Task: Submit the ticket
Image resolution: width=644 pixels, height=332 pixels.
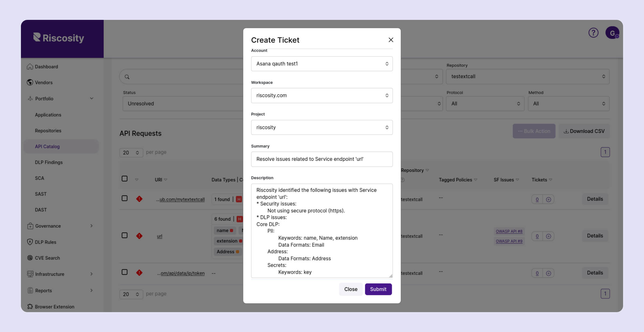Action: (x=378, y=289)
